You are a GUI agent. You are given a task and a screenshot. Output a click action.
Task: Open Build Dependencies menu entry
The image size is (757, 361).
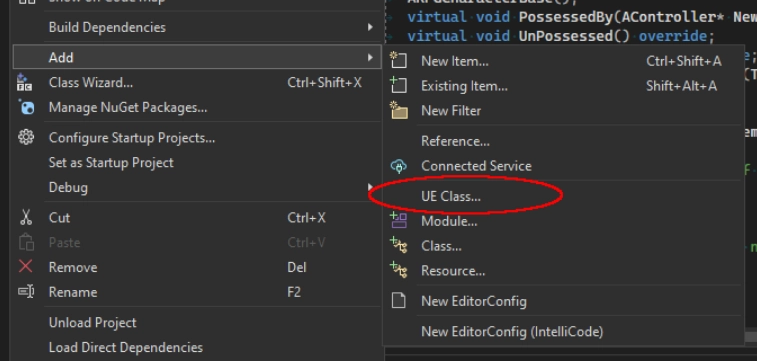[196, 27]
